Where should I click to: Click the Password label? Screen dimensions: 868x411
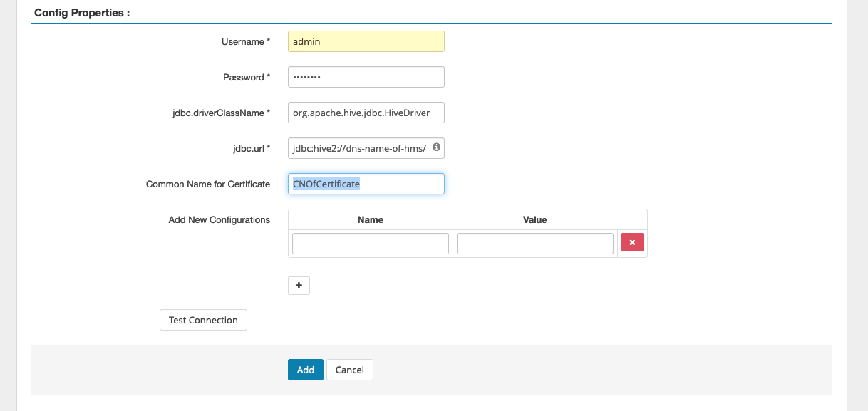[243, 77]
